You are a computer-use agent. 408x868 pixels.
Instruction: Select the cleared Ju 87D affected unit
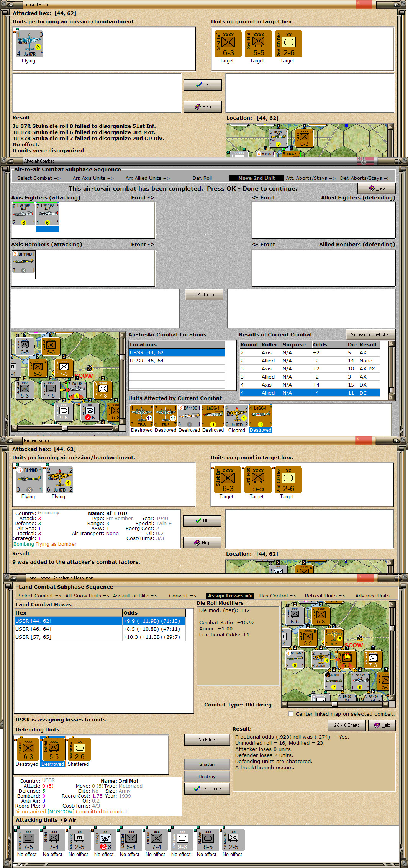coord(237,416)
